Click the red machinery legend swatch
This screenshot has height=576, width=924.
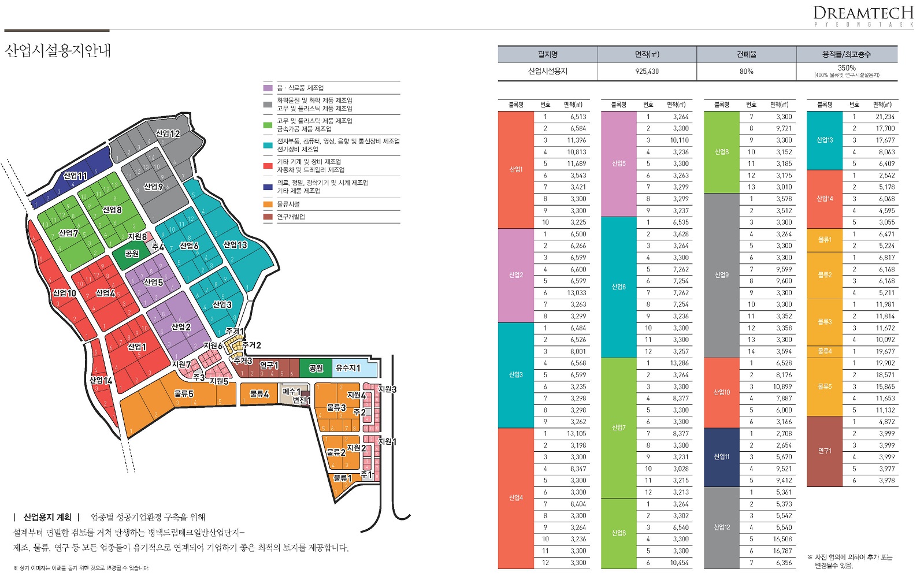pos(268,166)
